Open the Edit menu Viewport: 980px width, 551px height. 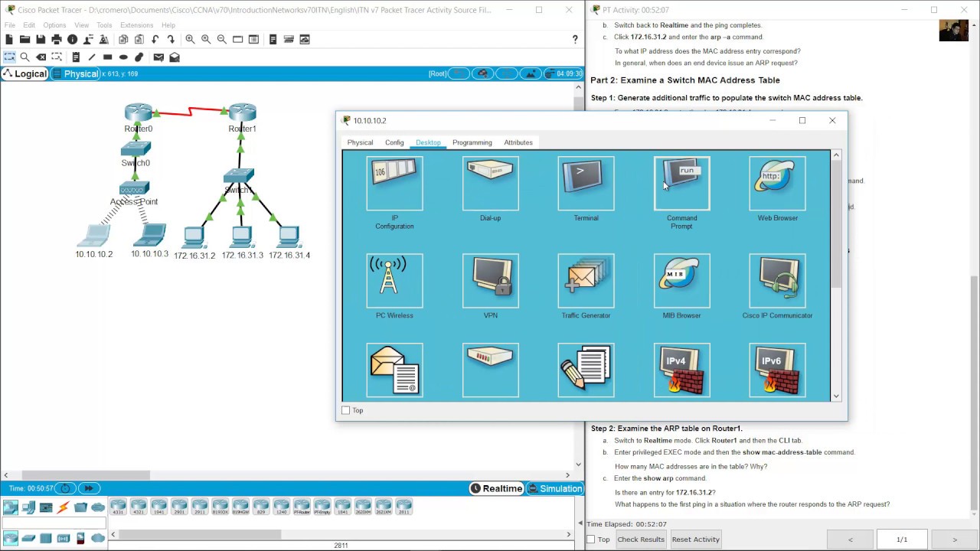point(29,25)
